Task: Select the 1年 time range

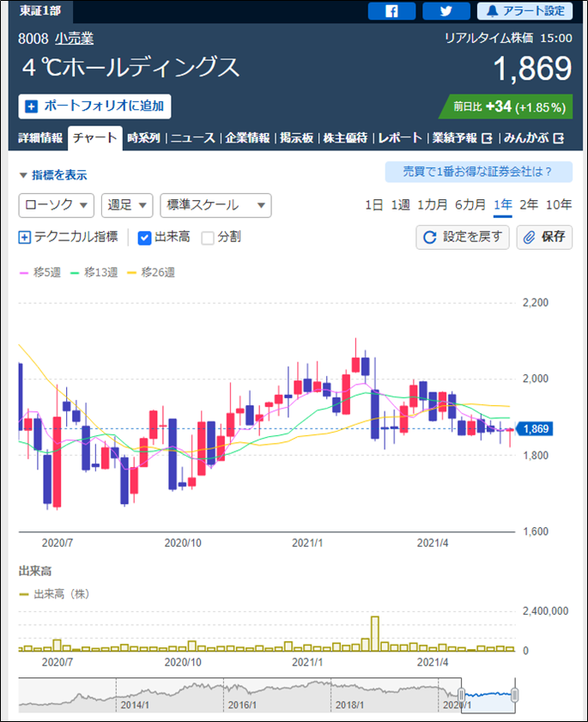Action: click(503, 205)
